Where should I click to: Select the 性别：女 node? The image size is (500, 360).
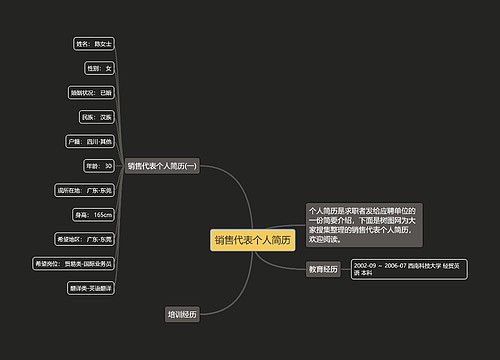[x=99, y=68]
